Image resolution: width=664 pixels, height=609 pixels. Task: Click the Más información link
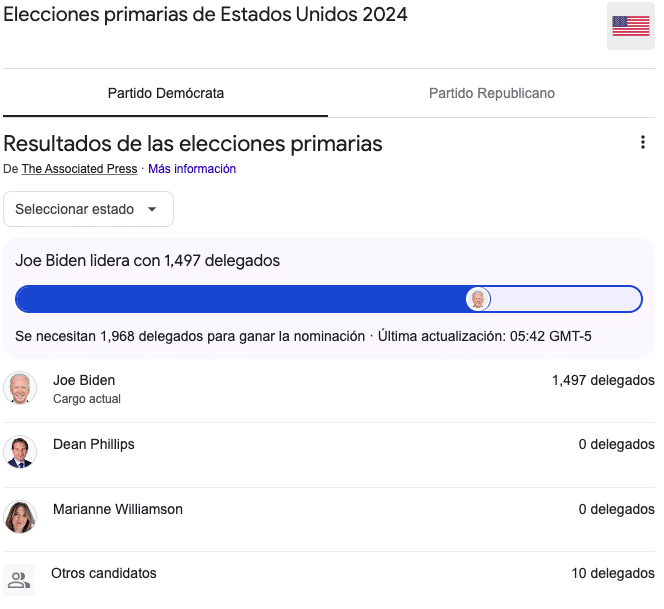pos(192,169)
